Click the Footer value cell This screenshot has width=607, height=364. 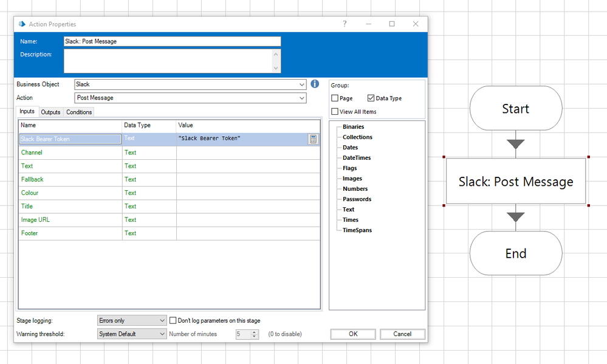click(x=248, y=233)
